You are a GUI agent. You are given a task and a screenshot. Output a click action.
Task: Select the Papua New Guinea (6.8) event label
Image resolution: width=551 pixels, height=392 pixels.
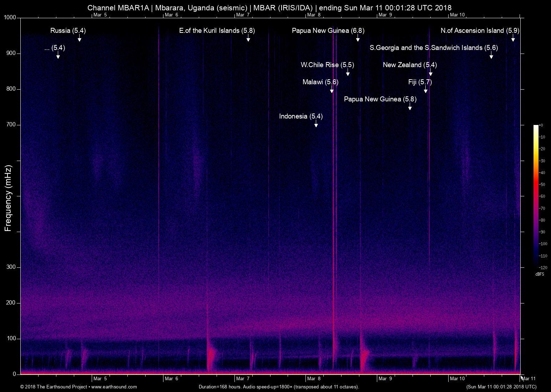coord(328,31)
